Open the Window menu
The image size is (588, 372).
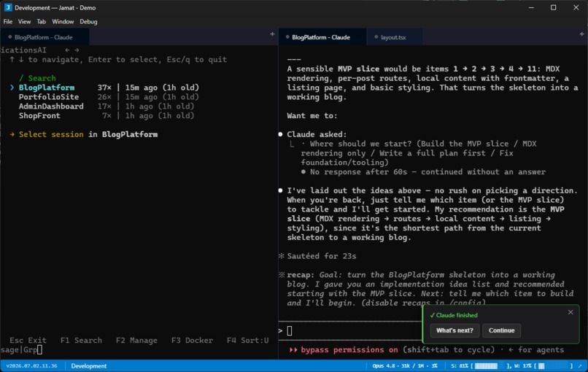click(63, 22)
